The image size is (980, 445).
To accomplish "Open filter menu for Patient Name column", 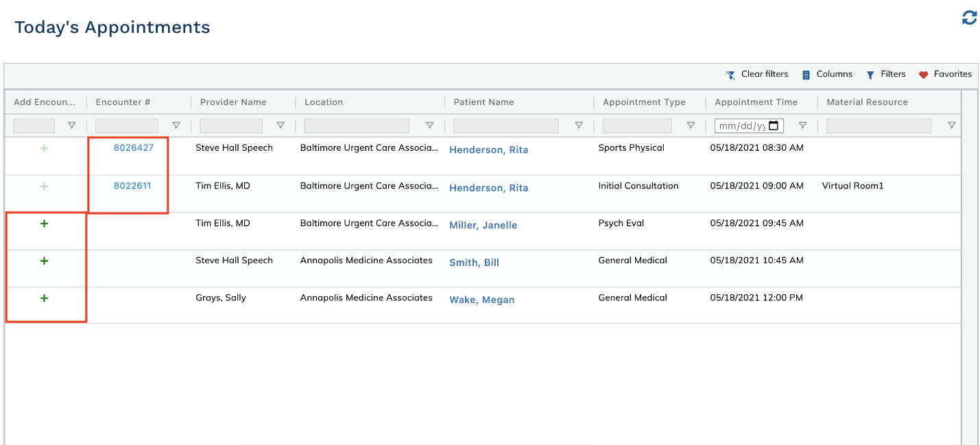I will (579, 125).
